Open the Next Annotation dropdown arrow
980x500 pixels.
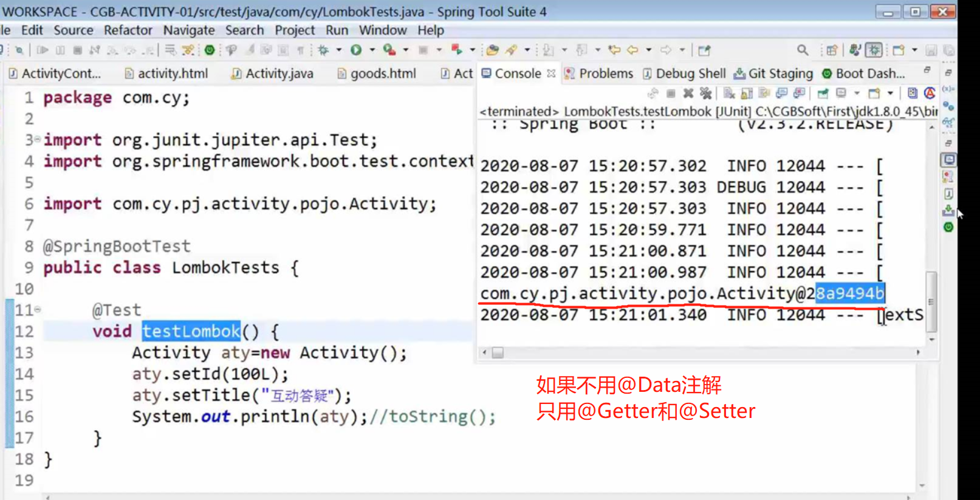(564, 50)
